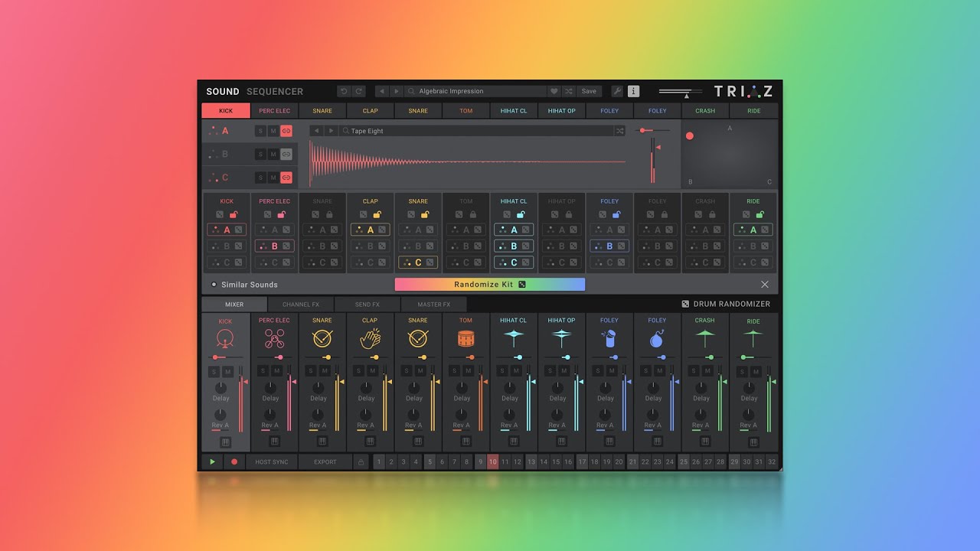Select the Tom drum icon in mixer
Screen dimensions: 980x551
465,338
